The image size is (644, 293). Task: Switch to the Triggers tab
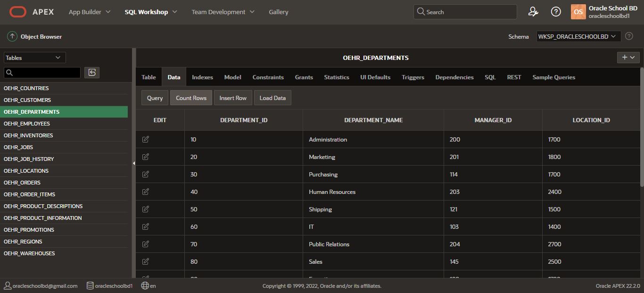pyautogui.click(x=413, y=77)
